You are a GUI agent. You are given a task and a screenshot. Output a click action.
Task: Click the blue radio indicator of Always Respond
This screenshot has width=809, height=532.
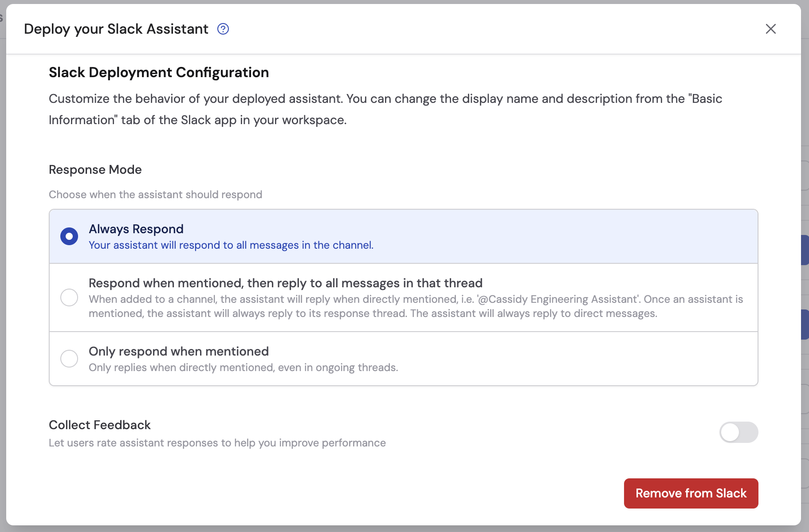pos(69,236)
